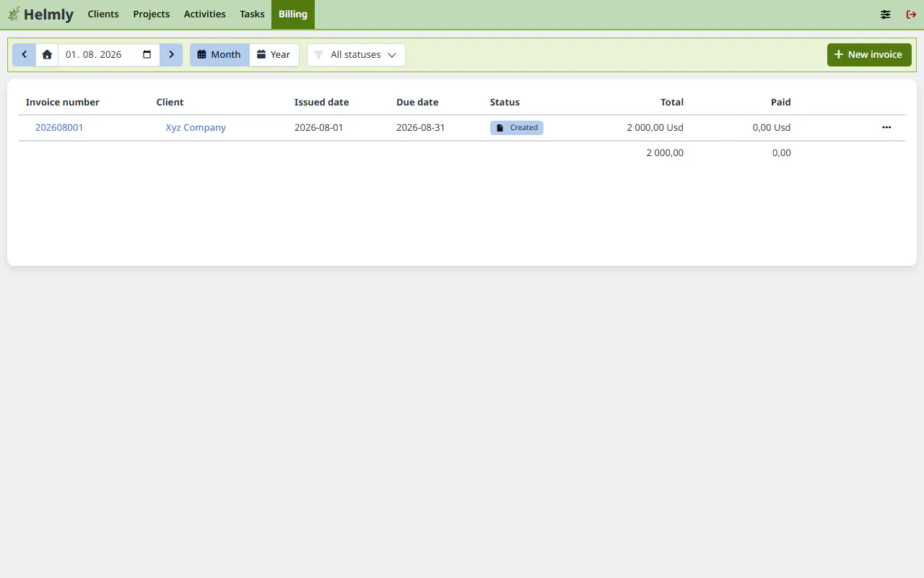Open the Projects menu
The image size is (924, 578).
pos(152,14)
